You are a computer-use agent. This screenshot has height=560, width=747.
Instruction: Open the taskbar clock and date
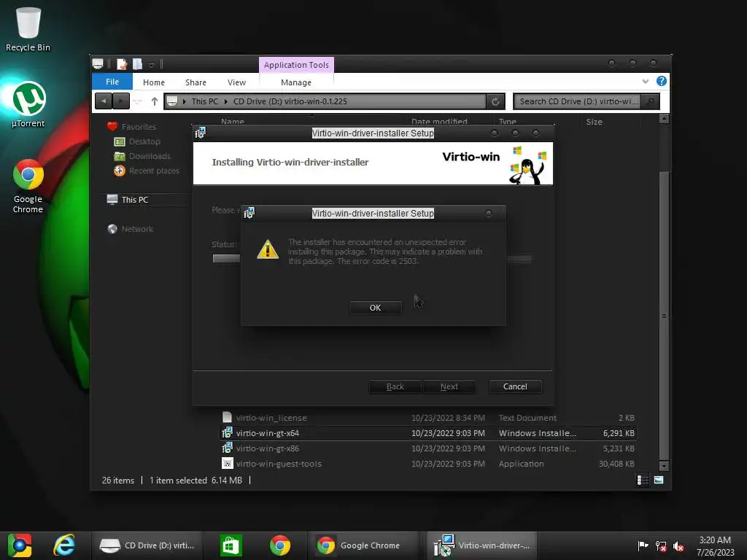tap(715, 545)
